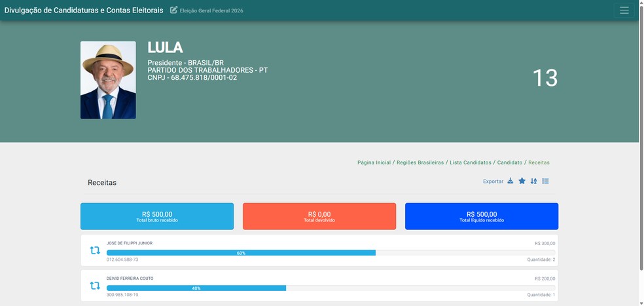The height and width of the screenshot is (306, 644).
Task: Click transfer arrows icon for Jose de Filippi Junior
Action: coord(95,250)
